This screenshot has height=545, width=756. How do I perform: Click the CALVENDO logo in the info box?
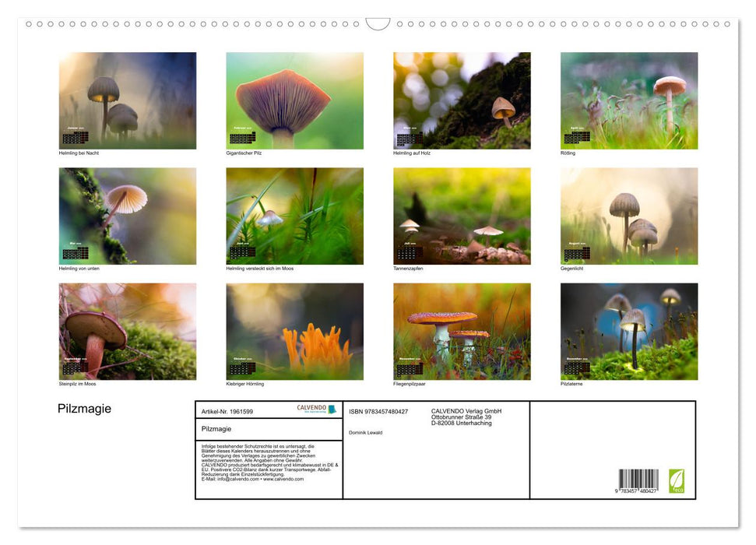pyautogui.click(x=316, y=410)
